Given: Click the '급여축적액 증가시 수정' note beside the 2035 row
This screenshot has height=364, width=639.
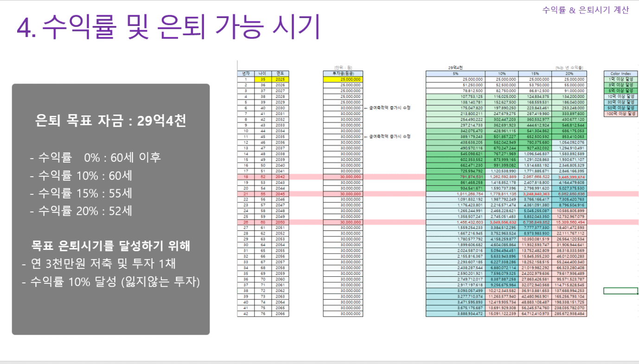Looking at the screenshot, I should 387,136.
